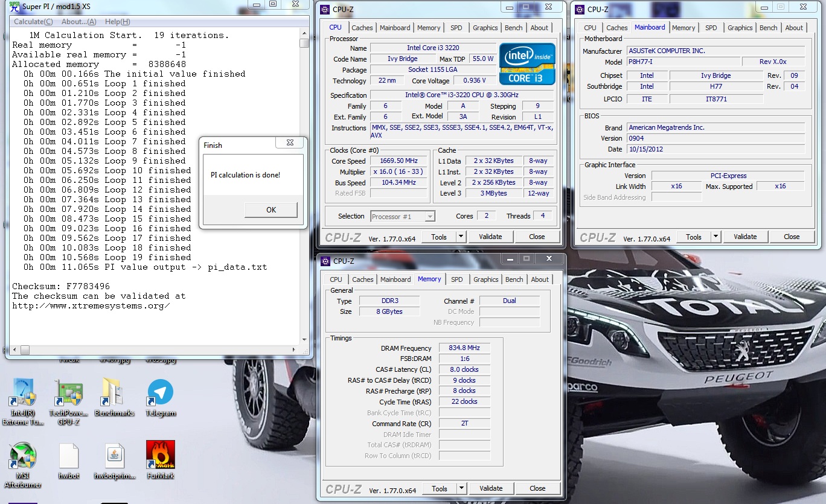
Task: Launch FurMark desktop shortcut
Action: (160, 461)
